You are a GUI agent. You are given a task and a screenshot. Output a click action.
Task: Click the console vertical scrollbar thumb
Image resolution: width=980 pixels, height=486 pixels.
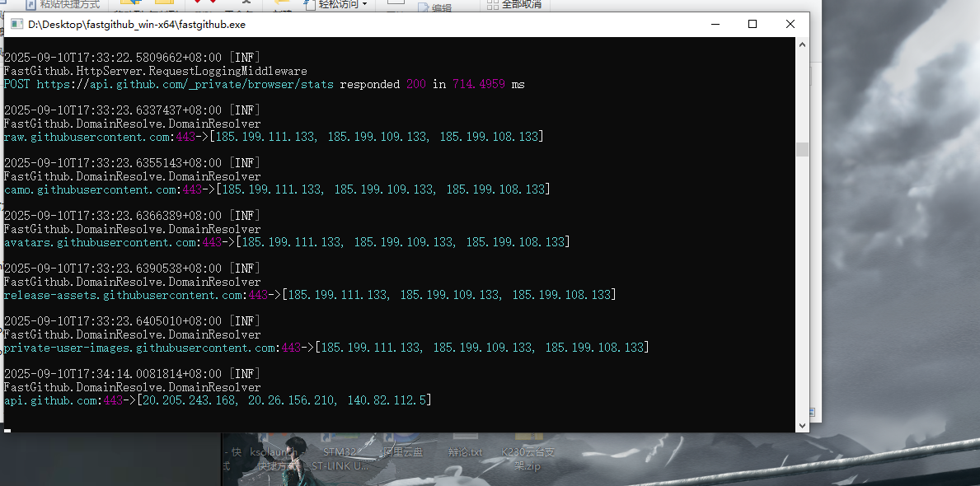[802, 149]
